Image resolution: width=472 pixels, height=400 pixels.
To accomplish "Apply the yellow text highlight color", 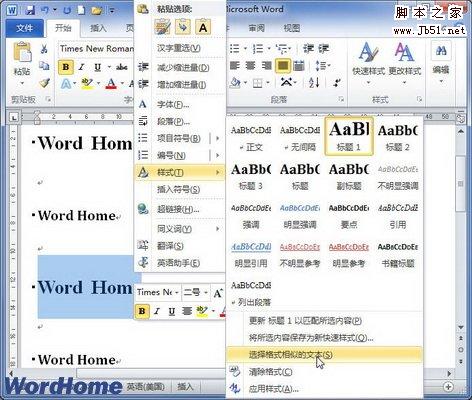I will [x=87, y=83].
